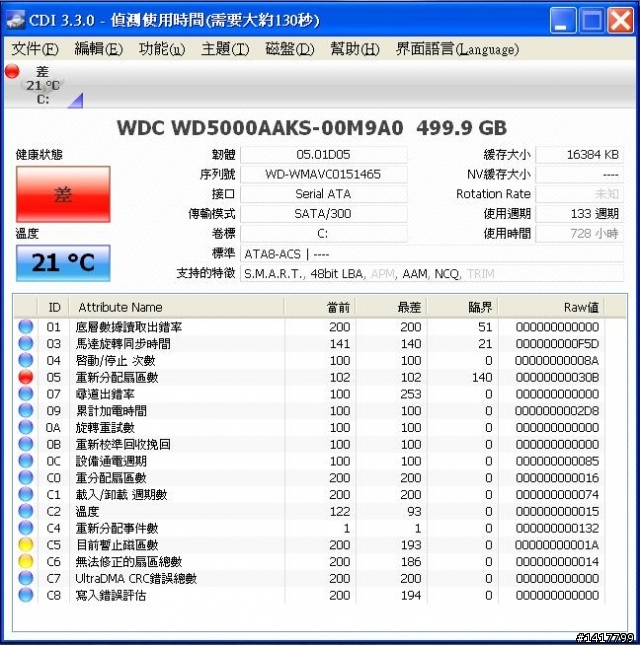Select the 目前暫止磁區數 attribute name
The width and height of the screenshot is (640, 646).
117,545
